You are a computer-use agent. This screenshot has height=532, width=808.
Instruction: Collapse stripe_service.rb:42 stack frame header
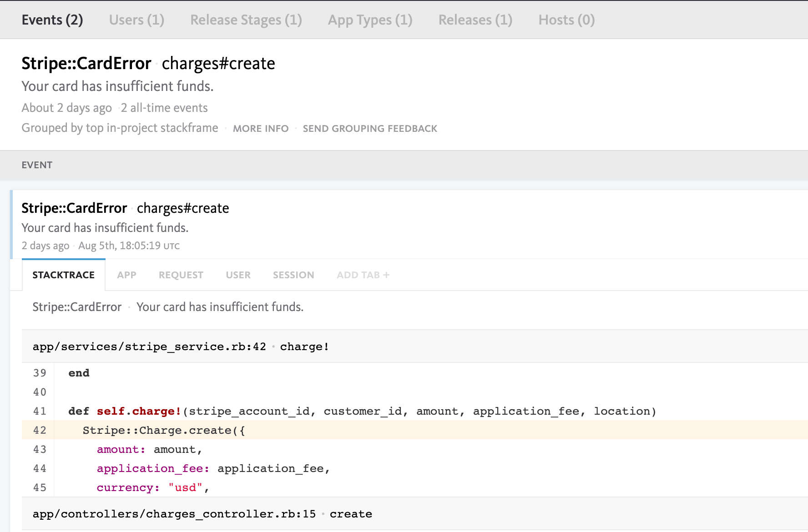coord(415,346)
